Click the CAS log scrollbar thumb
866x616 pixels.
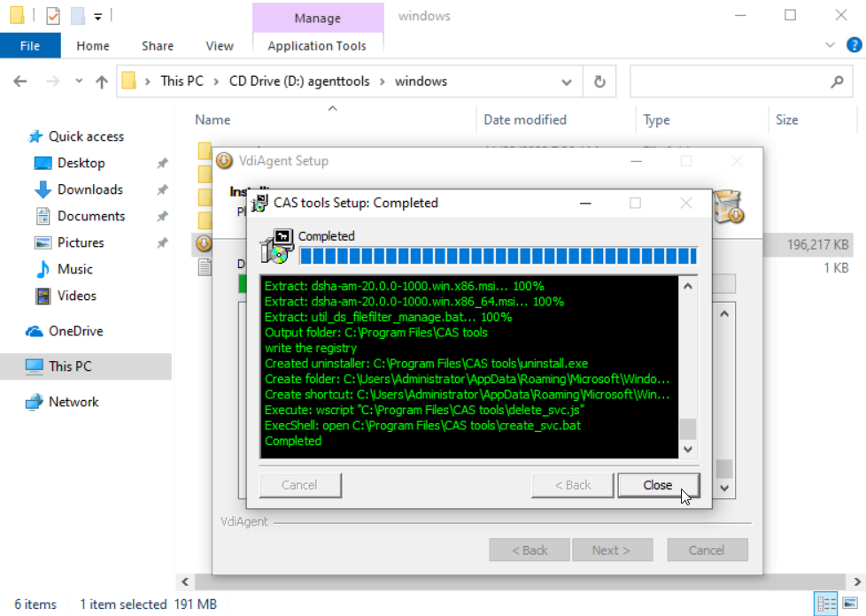688,429
